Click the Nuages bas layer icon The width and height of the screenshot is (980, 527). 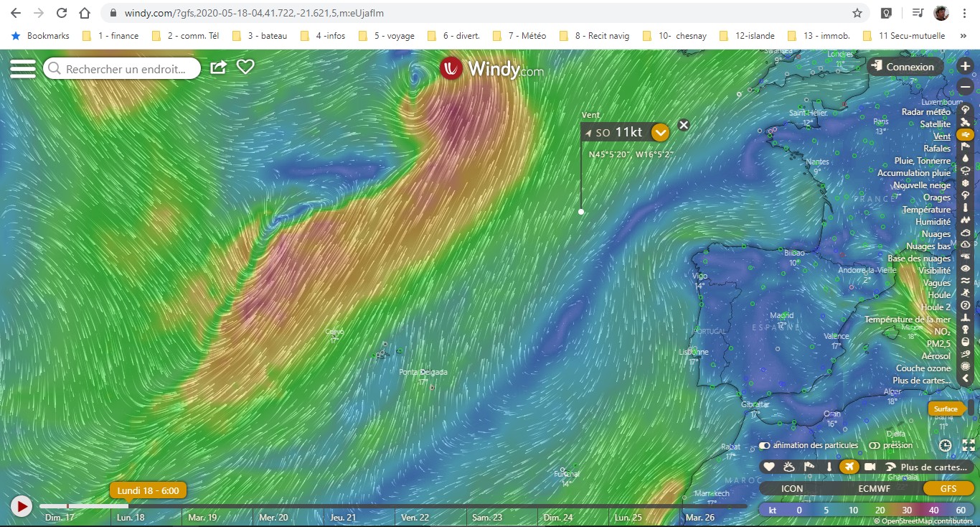[965, 246]
